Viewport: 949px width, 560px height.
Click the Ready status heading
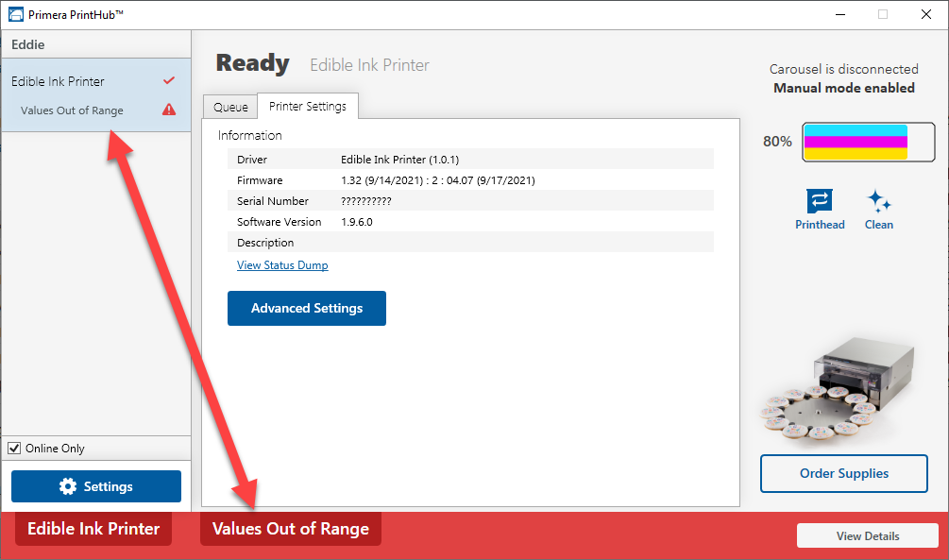(252, 63)
